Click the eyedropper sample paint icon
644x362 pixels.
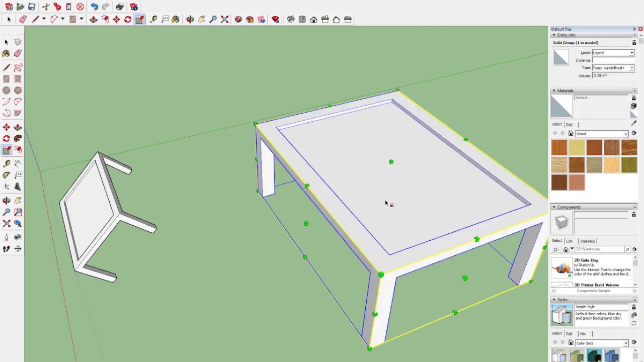click(x=633, y=124)
